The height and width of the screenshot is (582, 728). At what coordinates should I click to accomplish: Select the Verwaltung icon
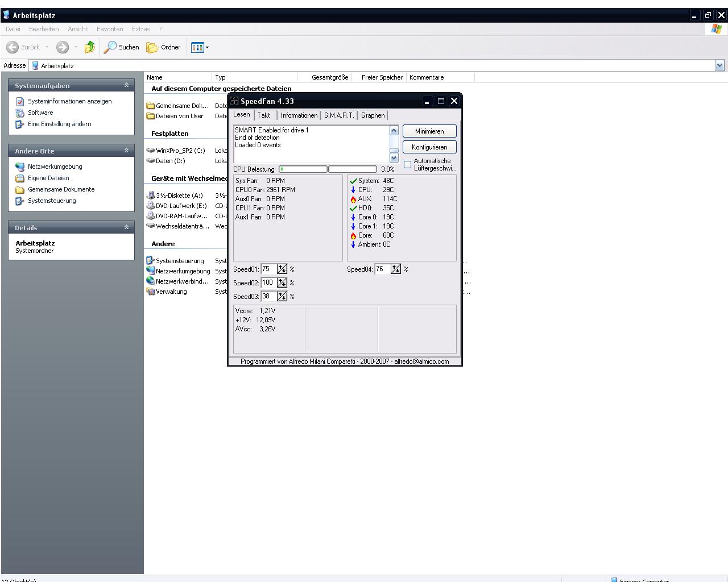(x=151, y=292)
